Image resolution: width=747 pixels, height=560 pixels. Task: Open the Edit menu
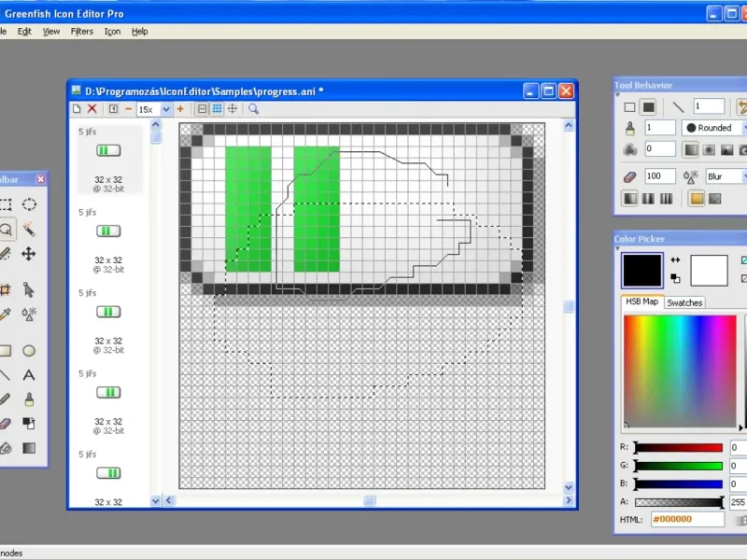pyautogui.click(x=24, y=32)
